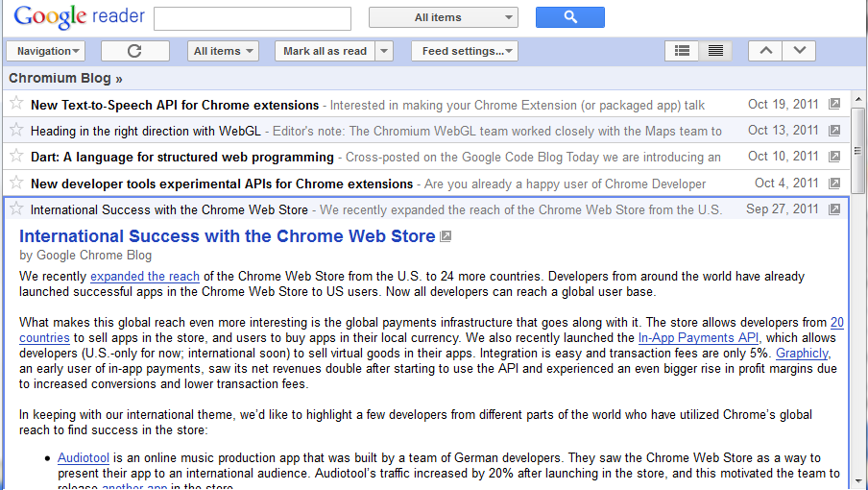Image resolution: width=868 pixels, height=490 pixels.
Task: Go to previous item with up arrow
Action: coord(765,51)
